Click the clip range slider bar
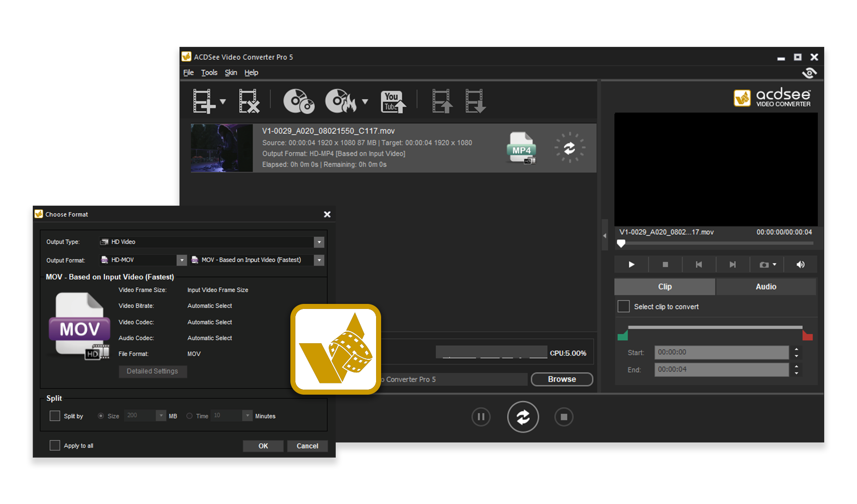This screenshot has height=504, width=857. [715, 327]
